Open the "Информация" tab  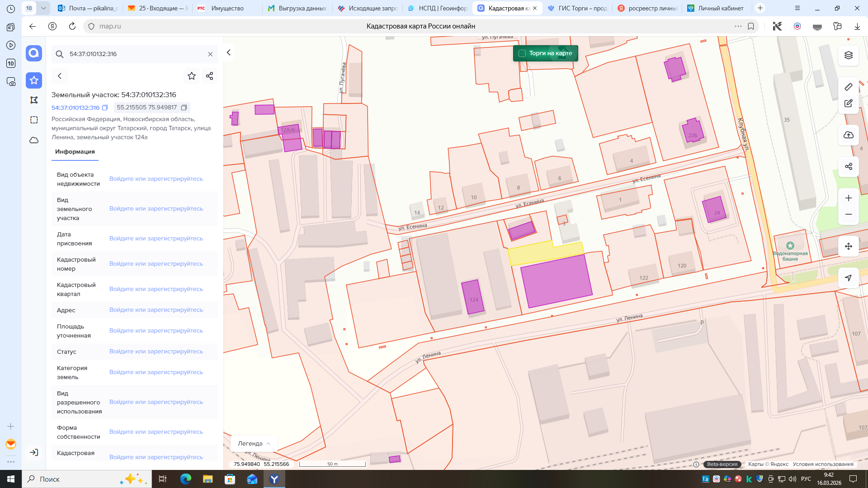click(x=75, y=152)
